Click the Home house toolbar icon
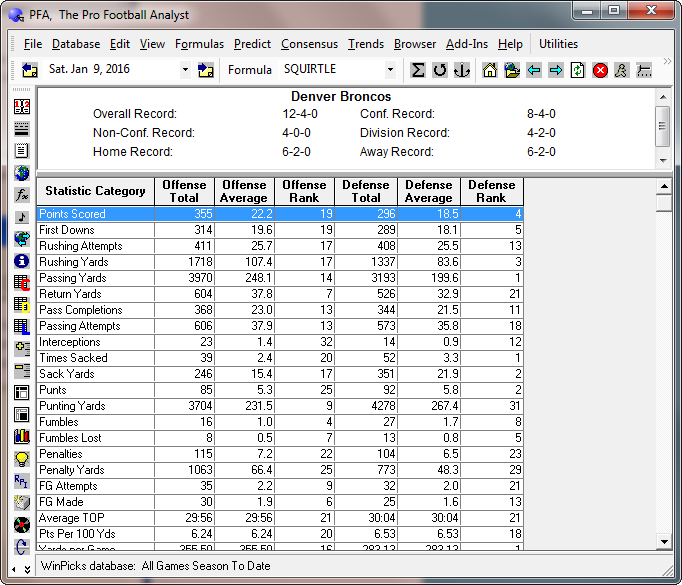This screenshot has width=682, height=585. click(490, 70)
